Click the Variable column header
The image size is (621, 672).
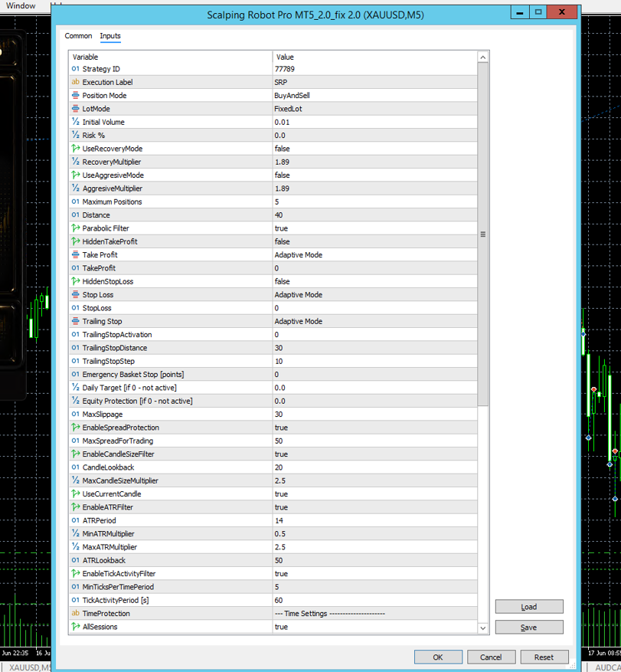coord(171,57)
